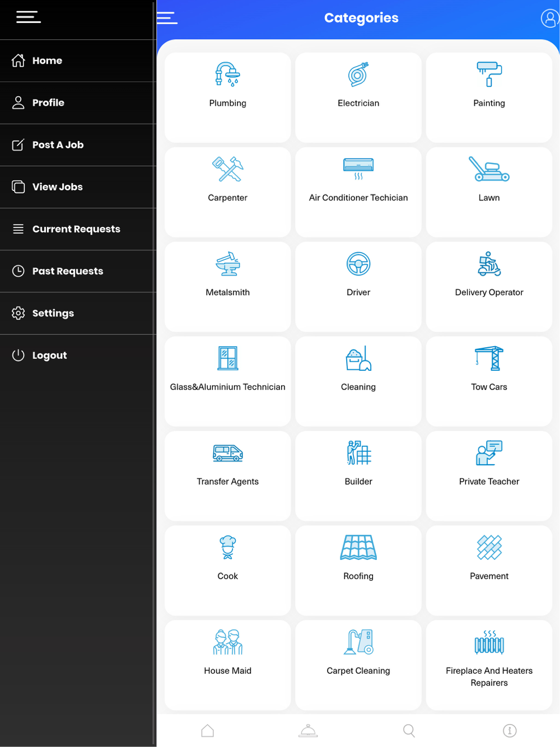This screenshot has height=747, width=560.
Task: Open the Fireplace And Heaters Repairers card
Action: coord(489,665)
